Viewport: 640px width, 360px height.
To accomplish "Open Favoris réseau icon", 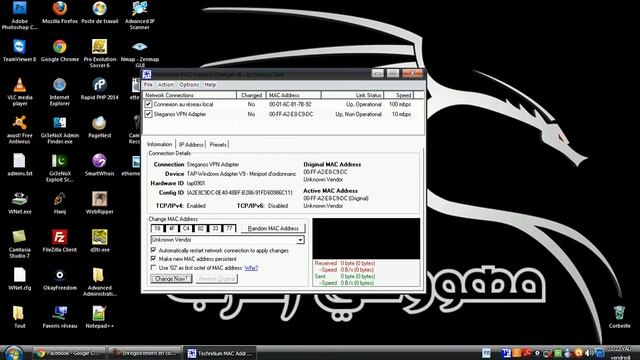I will tap(60, 317).
